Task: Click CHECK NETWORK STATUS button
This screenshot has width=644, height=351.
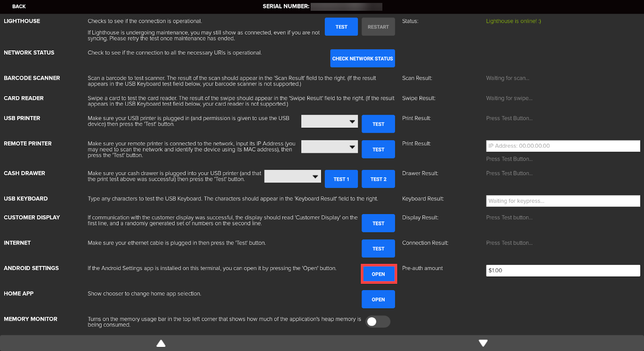Action: coord(362,59)
